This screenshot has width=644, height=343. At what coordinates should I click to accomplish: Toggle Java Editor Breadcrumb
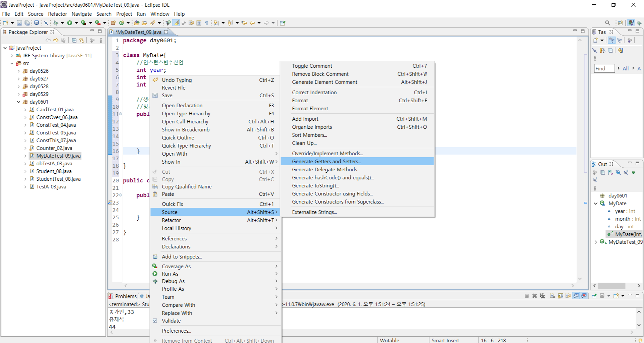click(168, 23)
